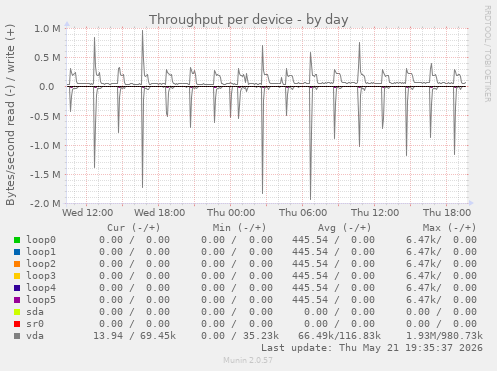The image size is (497, 371).
Task: Click the orange loop2 legend swatch
Action: (17, 264)
